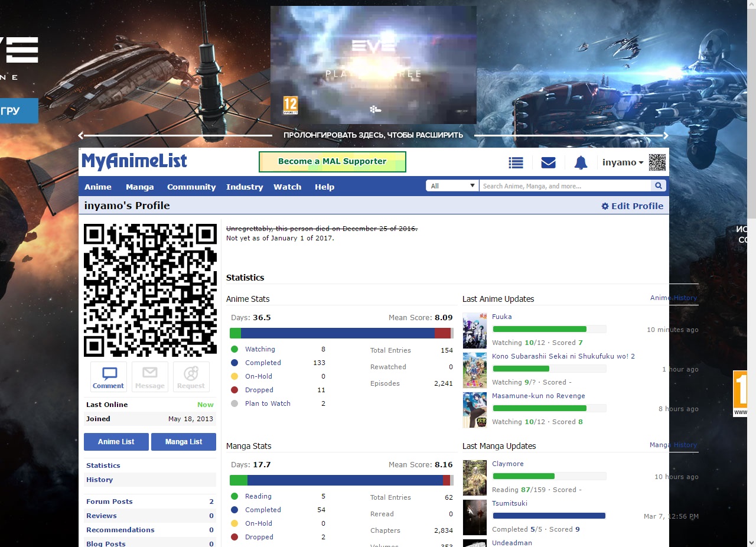The width and height of the screenshot is (756, 547).
Task: Click the Manga List button
Action: pos(184,442)
